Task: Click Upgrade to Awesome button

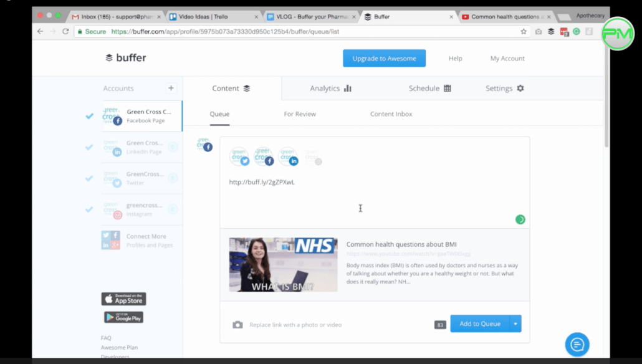Action: click(384, 58)
